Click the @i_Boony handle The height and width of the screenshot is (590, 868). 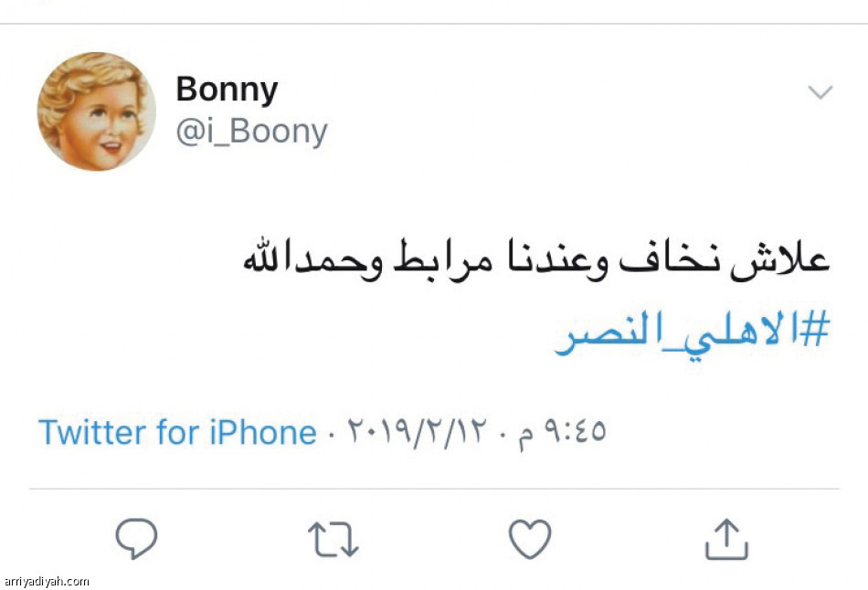(x=251, y=131)
